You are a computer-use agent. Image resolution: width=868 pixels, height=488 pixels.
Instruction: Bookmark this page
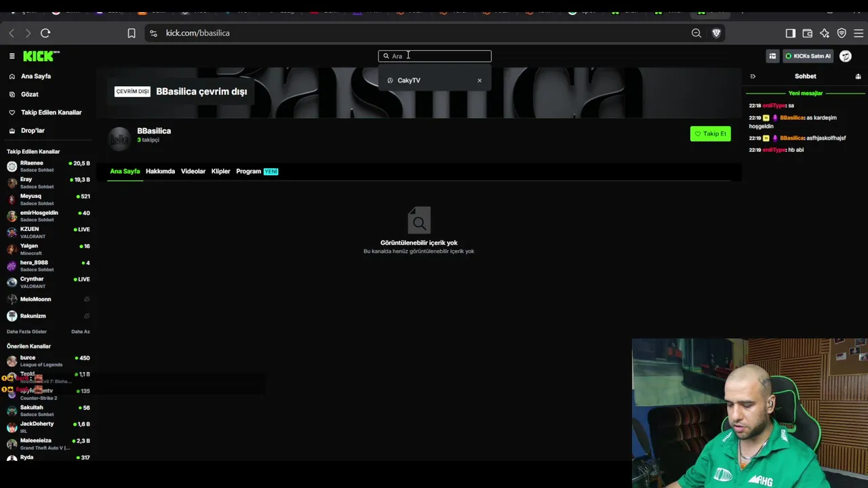[132, 33]
